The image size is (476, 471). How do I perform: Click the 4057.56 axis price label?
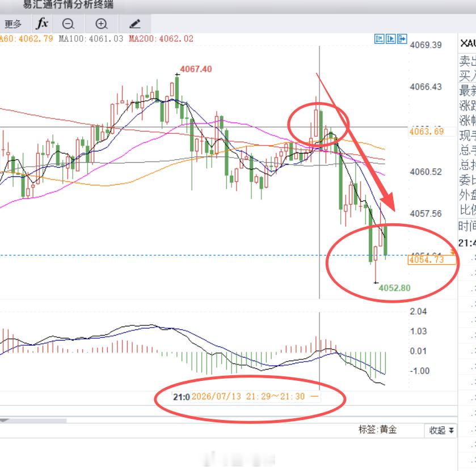tap(426, 214)
